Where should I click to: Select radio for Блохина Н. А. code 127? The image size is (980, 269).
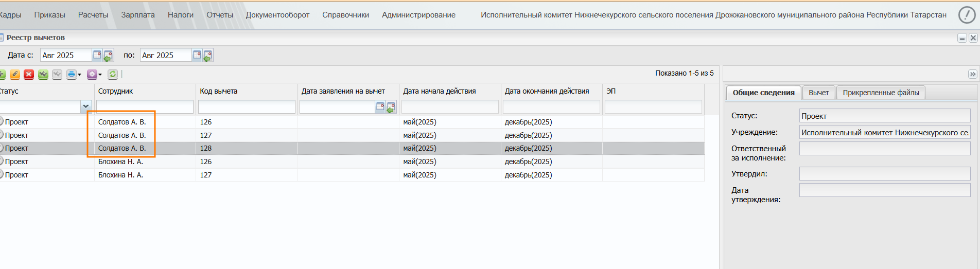point(1,174)
